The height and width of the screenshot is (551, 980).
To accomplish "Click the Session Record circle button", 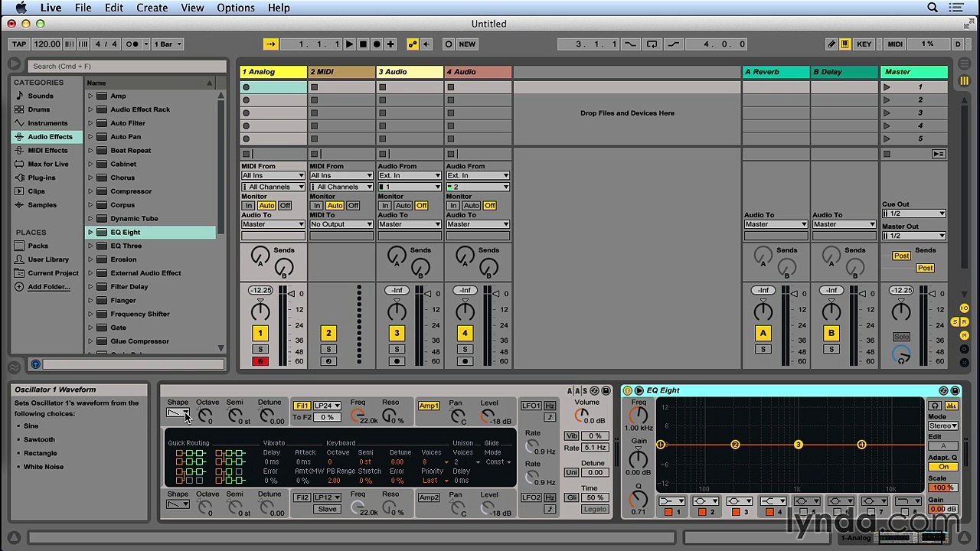I will click(x=449, y=44).
